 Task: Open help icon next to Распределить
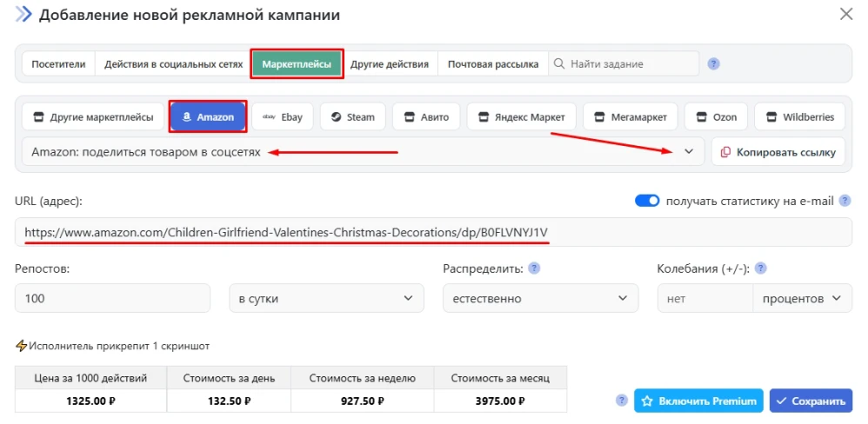click(x=534, y=268)
